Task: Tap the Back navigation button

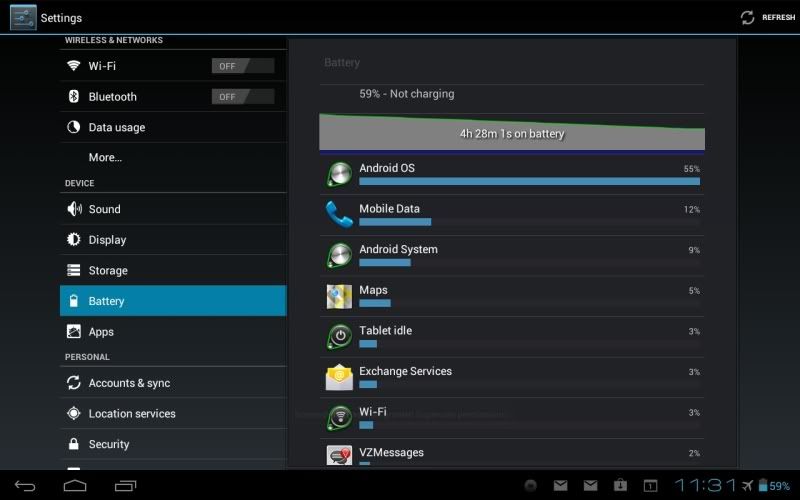Action: click(25, 486)
